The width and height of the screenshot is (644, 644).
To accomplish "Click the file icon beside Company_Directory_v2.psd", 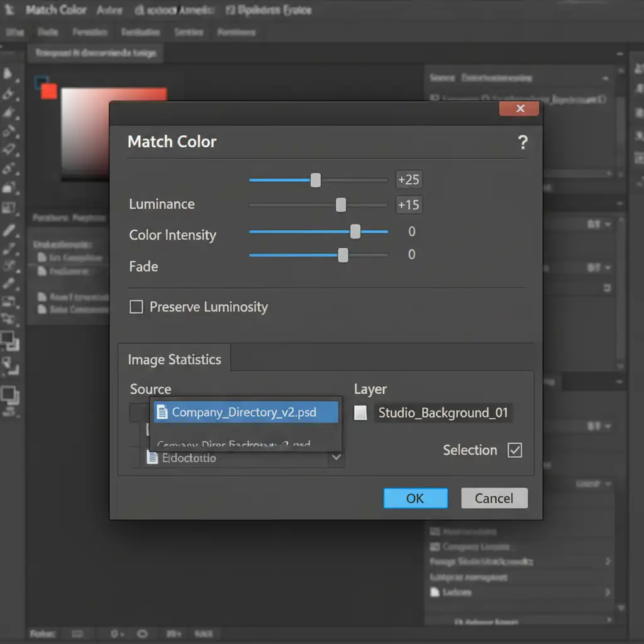I will pos(162,413).
